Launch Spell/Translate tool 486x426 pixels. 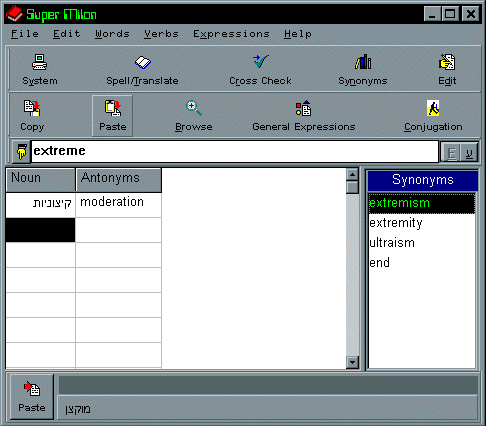142,70
